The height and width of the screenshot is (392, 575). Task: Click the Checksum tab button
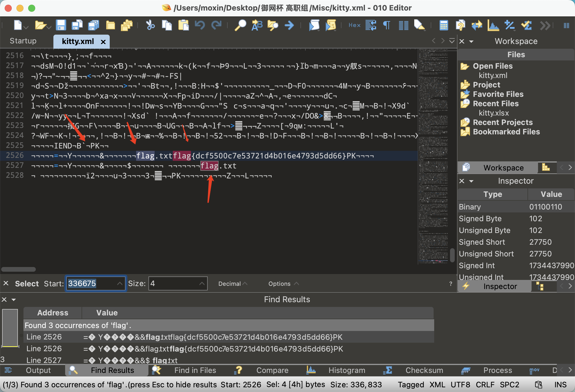424,370
